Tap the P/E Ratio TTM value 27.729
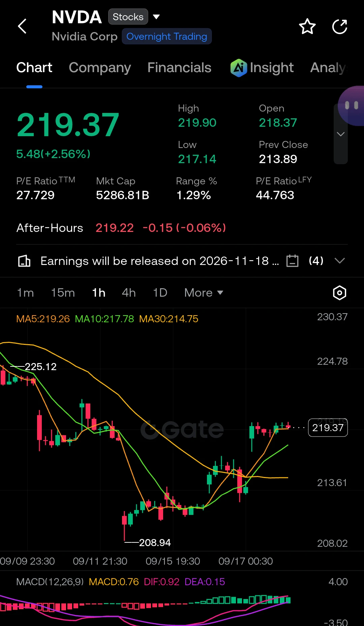Screen dimensions: 364x626 click(x=35, y=195)
